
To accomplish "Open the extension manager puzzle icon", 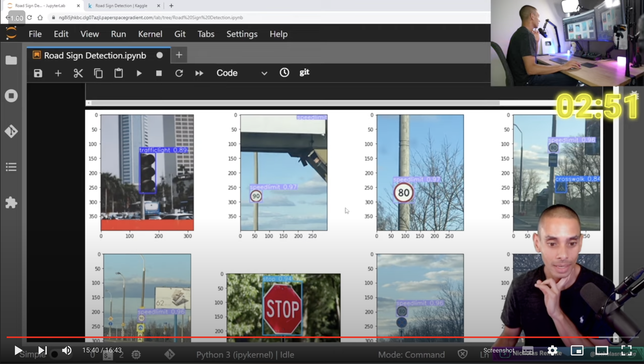I will [x=11, y=203].
